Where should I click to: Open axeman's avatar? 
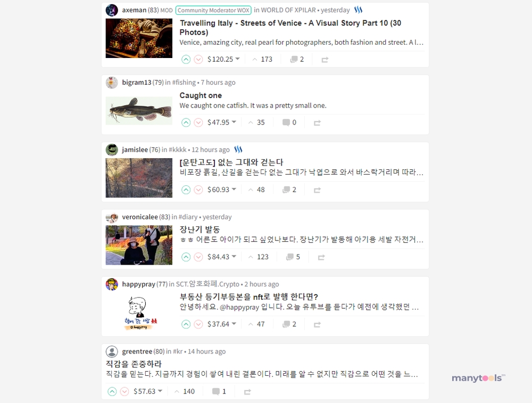coord(112,10)
